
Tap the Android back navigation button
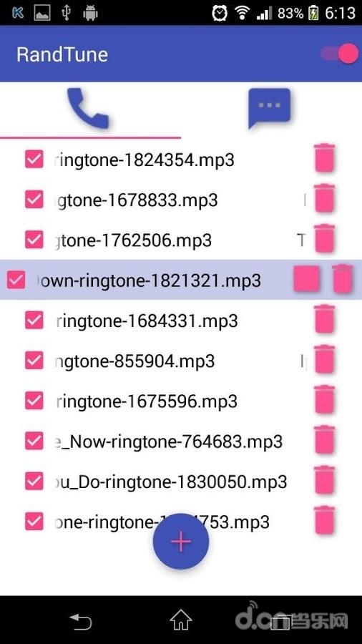pyautogui.click(x=80, y=620)
